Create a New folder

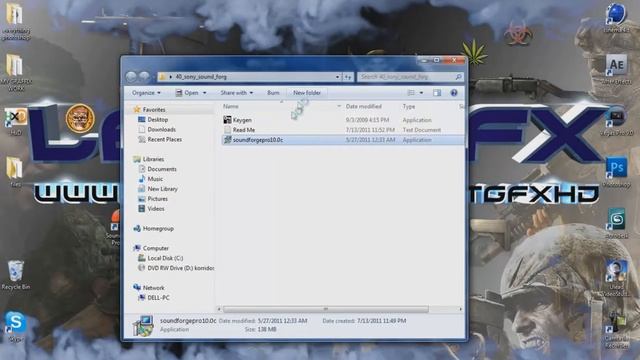[x=307, y=93]
